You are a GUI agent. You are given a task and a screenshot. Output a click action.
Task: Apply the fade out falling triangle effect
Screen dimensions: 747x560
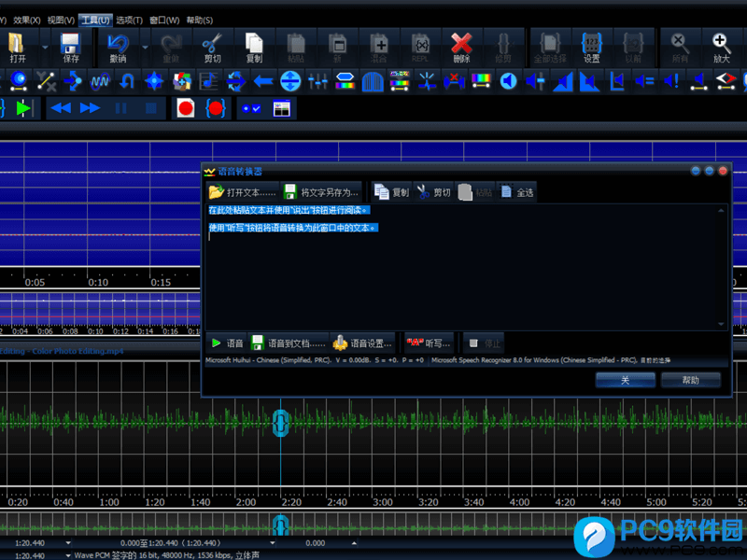coord(590,81)
